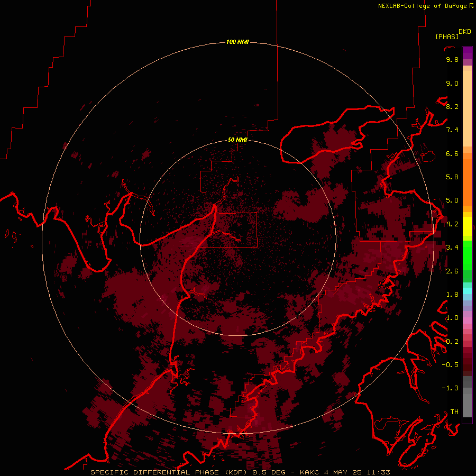Click the "50 NMI" range ring label
The image size is (476, 476).
237,140
